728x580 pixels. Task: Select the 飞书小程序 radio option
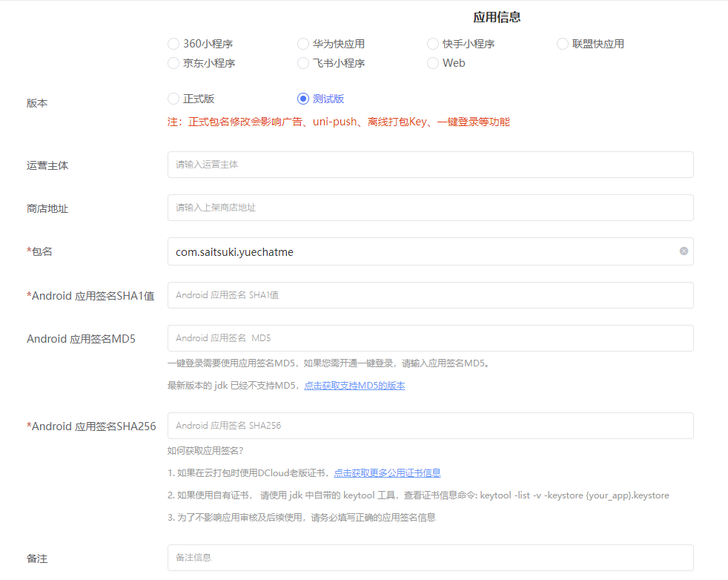pyautogui.click(x=303, y=63)
